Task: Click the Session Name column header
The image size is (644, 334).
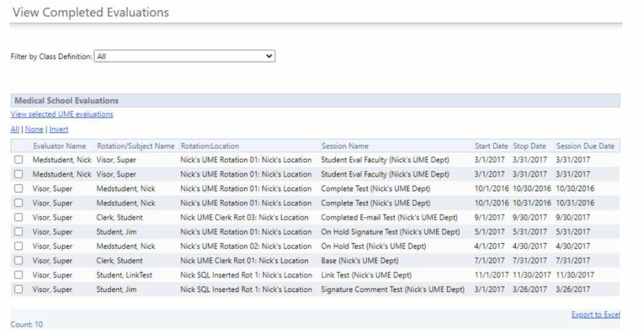Action: 345,146
